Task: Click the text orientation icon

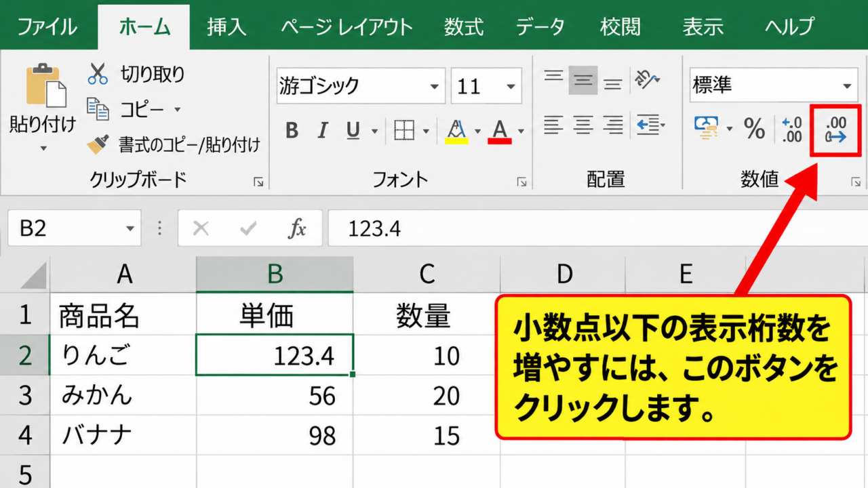Action: (646, 79)
